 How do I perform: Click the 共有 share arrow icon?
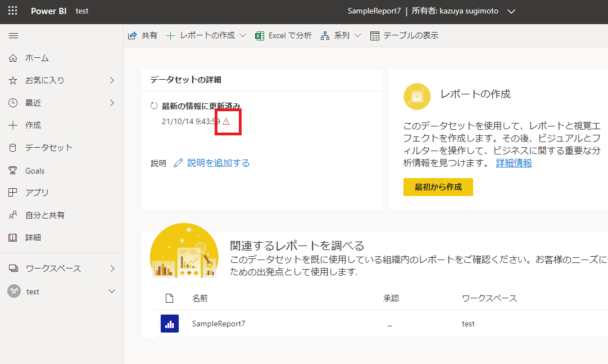pyautogui.click(x=132, y=35)
